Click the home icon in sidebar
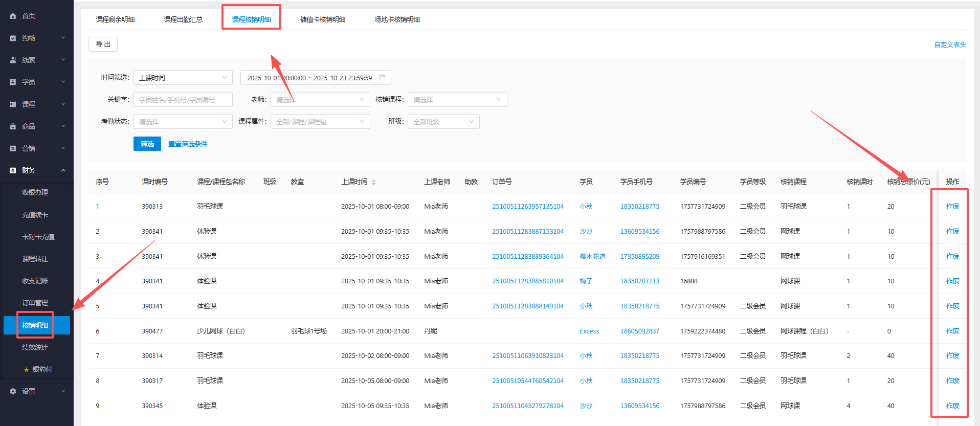Image resolution: width=980 pixels, height=426 pixels. 13,16
